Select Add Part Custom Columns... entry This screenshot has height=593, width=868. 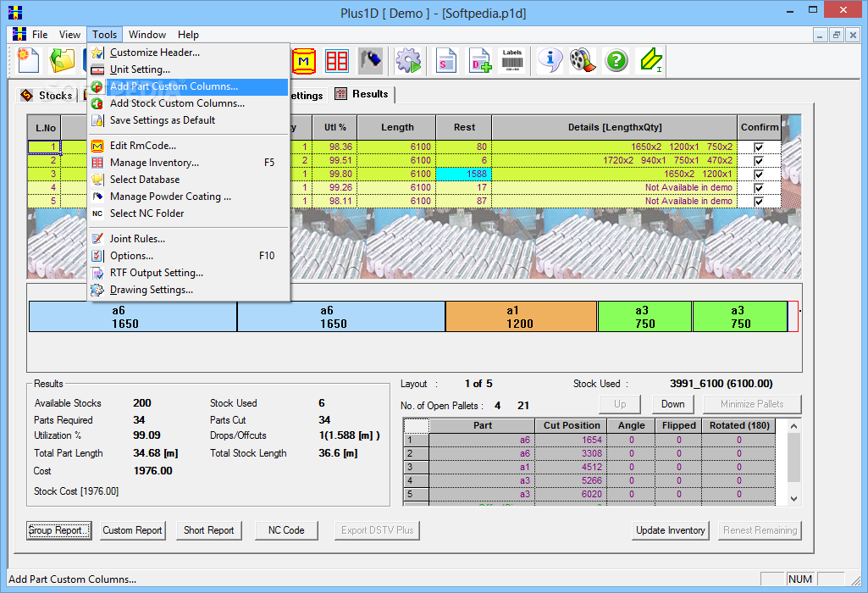pos(188,86)
